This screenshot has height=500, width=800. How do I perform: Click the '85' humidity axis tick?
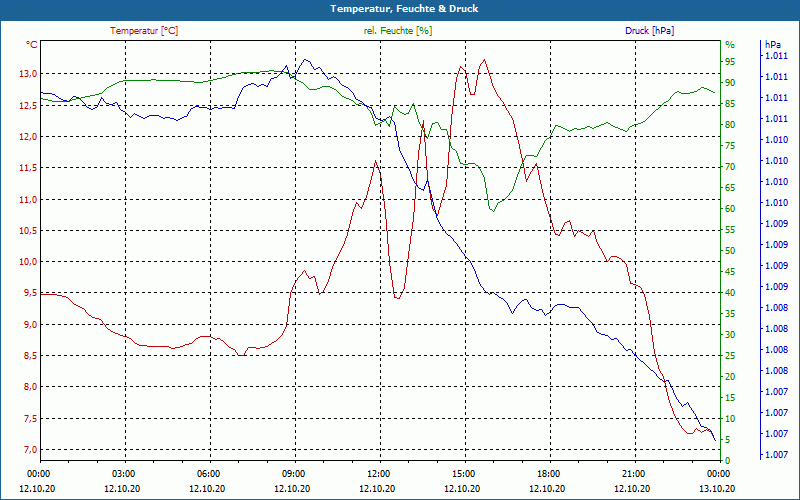(730, 104)
